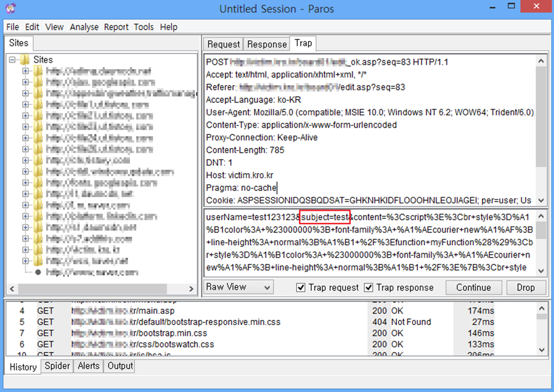
Task: Switch to the History tab
Action: point(23,367)
